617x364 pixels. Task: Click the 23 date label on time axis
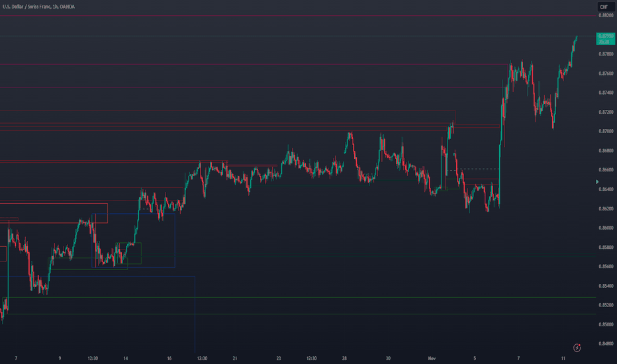coord(279,359)
